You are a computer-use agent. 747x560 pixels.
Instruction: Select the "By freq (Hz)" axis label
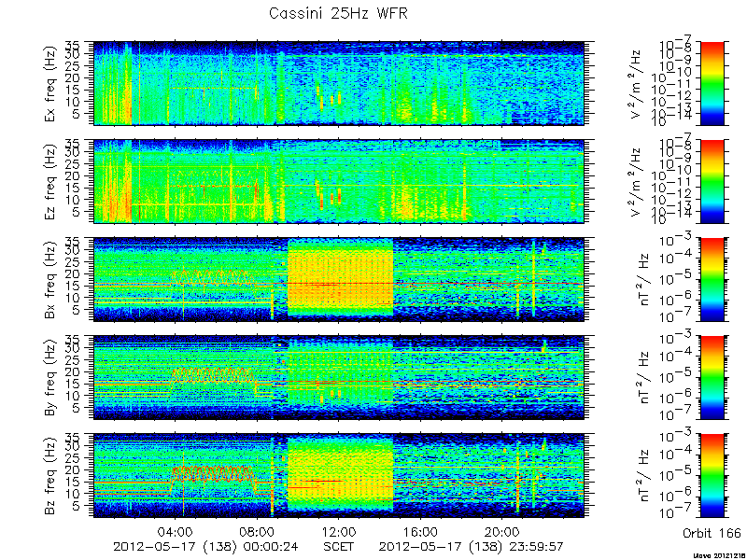(50, 378)
